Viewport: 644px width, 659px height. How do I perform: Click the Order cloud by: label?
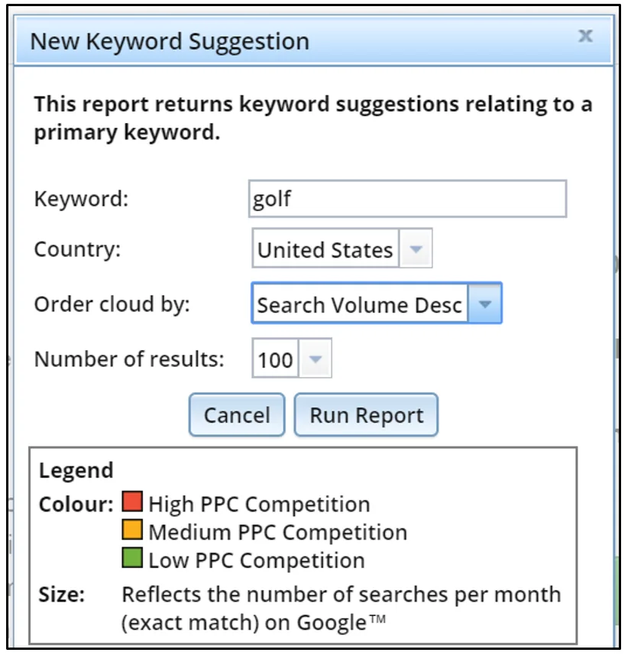point(112,304)
